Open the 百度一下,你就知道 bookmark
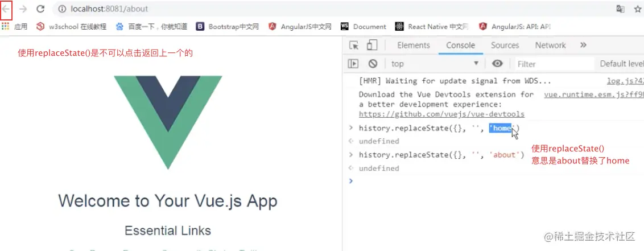The image size is (644, 251). coord(151,27)
